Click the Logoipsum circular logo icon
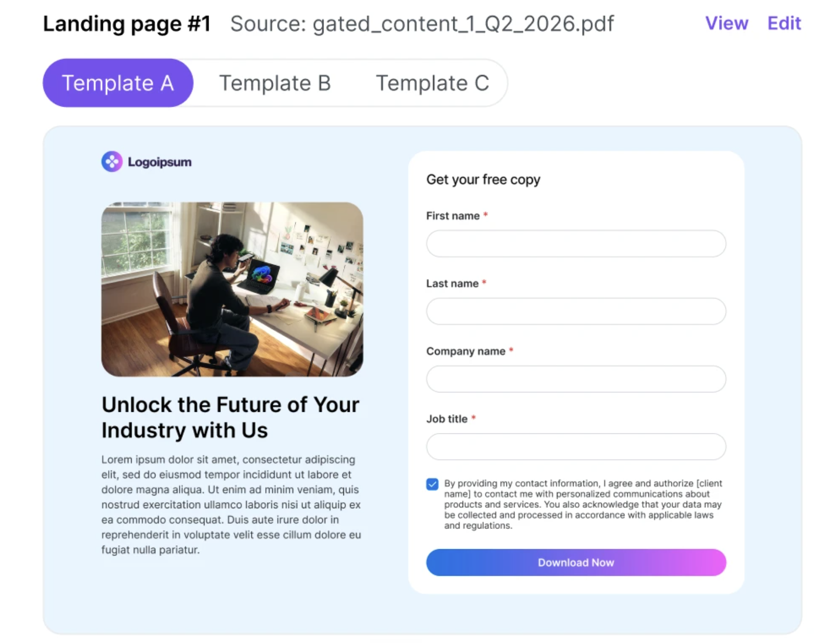Viewport: 840px width, 643px height. tap(112, 162)
